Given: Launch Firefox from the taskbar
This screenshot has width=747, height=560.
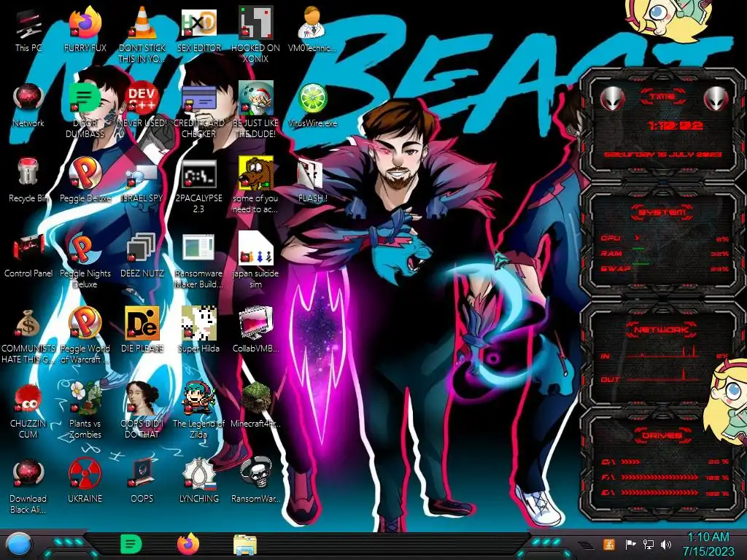Looking at the screenshot, I should click(188, 544).
